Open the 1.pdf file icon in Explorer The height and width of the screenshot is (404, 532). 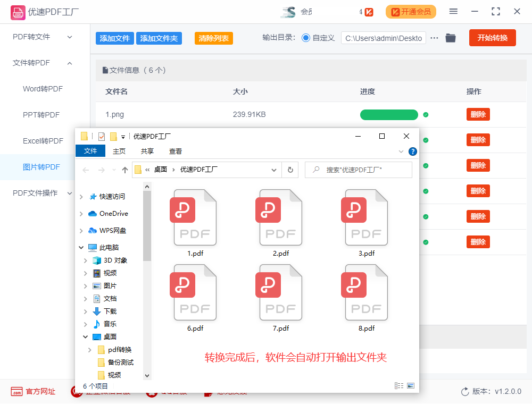[x=194, y=217]
